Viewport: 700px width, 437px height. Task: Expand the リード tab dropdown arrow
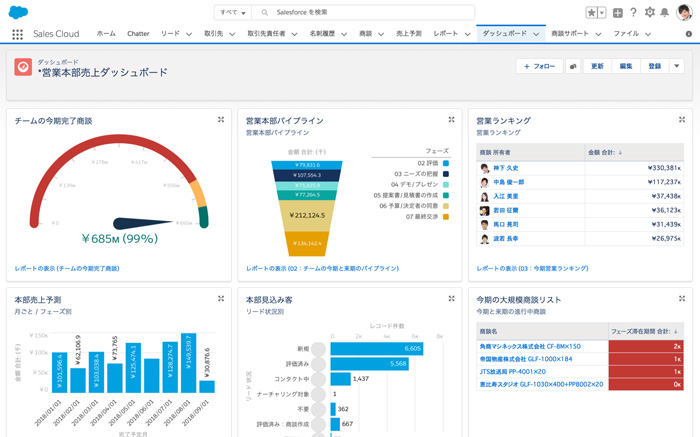point(190,34)
